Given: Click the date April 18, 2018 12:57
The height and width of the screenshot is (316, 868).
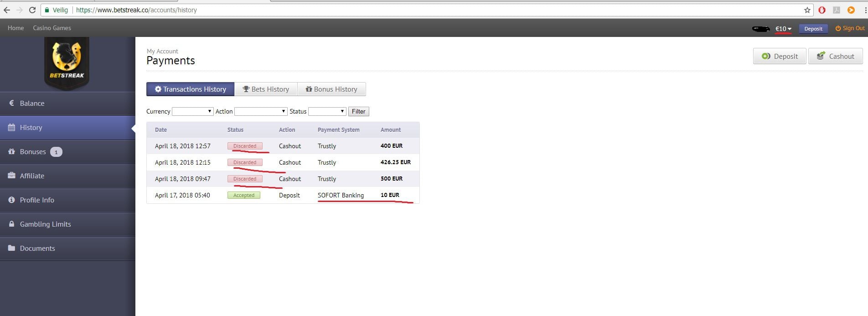Looking at the screenshot, I should [x=182, y=146].
